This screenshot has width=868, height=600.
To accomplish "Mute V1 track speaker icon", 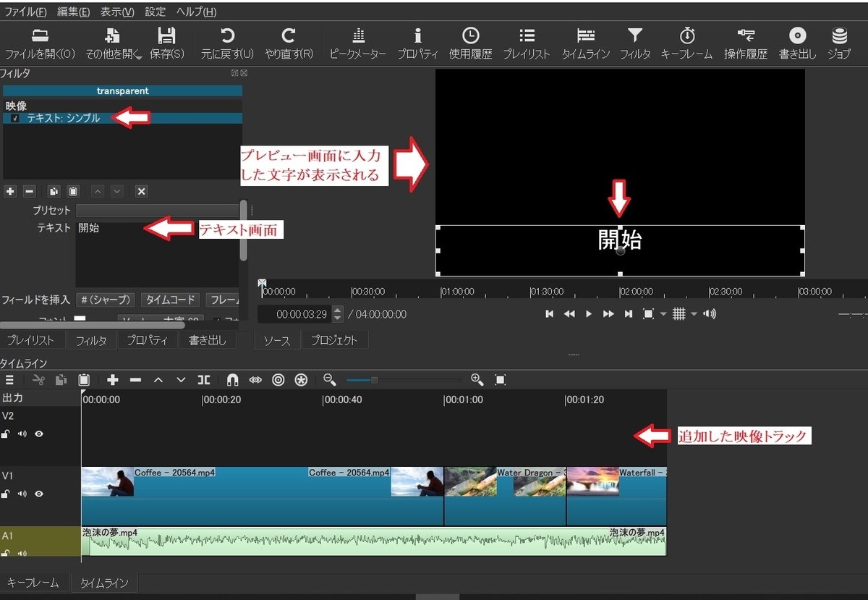I will (22, 494).
